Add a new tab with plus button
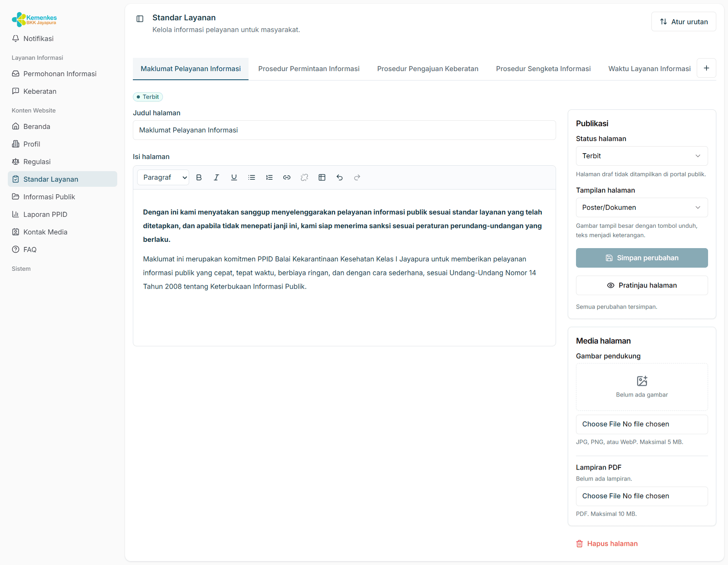Viewport: 728px width, 565px height. pyautogui.click(x=707, y=68)
